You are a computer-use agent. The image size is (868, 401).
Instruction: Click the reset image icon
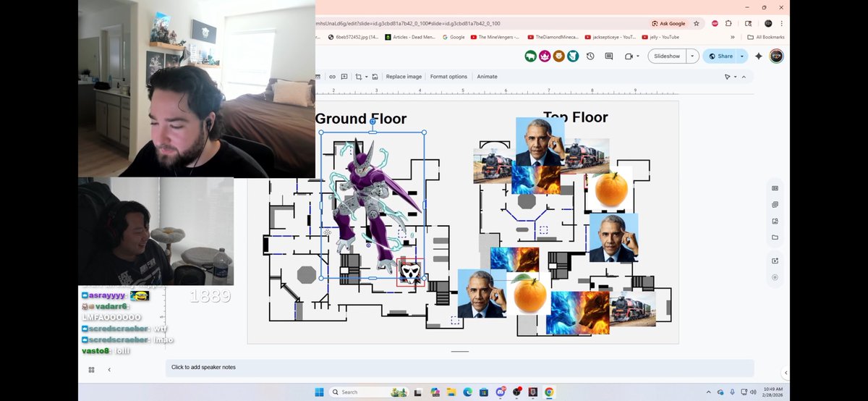point(375,77)
